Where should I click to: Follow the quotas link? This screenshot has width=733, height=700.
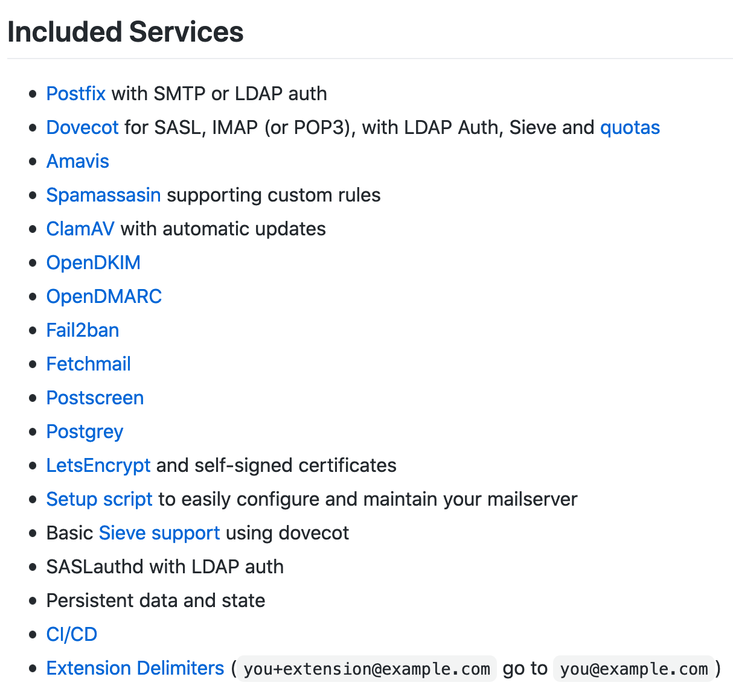click(x=630, y=127)
